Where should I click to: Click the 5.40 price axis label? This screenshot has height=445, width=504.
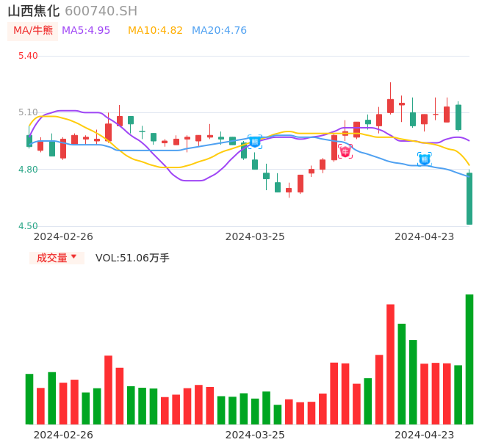(28, 56)
